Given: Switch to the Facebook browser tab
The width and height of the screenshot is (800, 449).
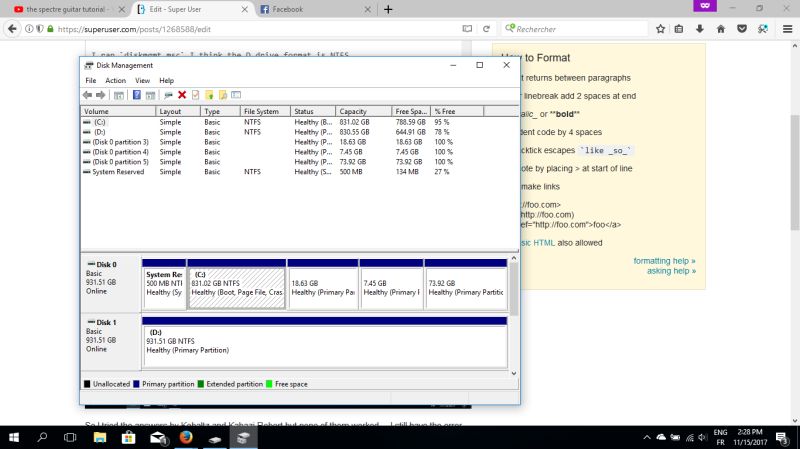Looking at the screenshot, I should coord(314,9).
